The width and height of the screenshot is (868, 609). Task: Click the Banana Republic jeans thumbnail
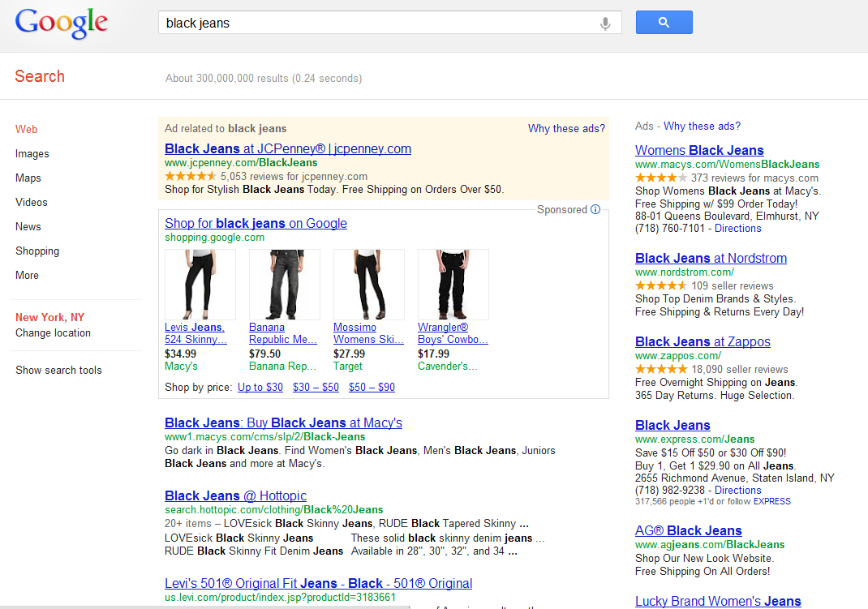pyautogui.click(x=285, y=285)
